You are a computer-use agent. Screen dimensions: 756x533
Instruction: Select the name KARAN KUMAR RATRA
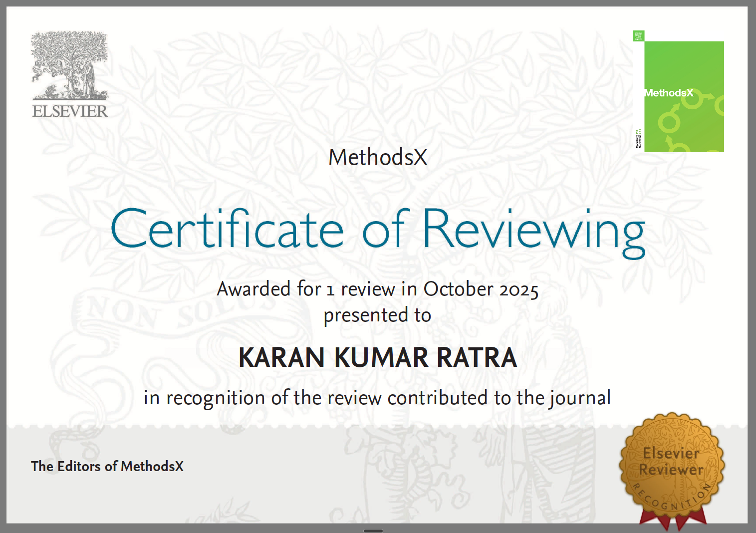(378, 357)
